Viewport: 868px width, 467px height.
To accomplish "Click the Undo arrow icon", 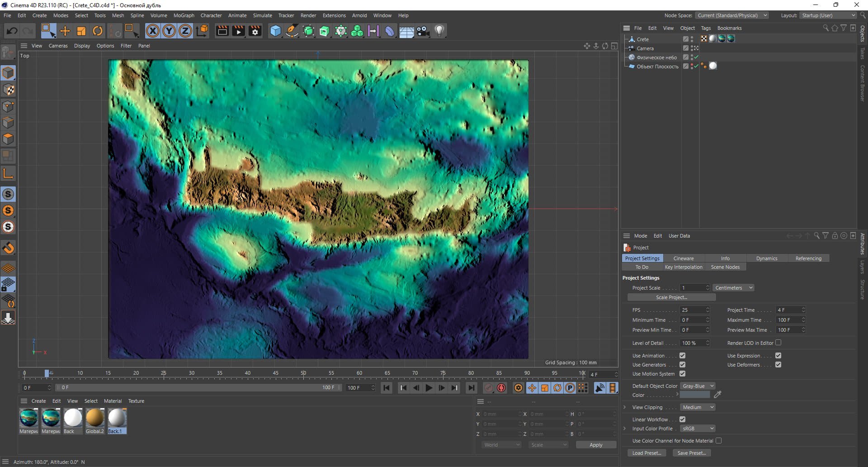I will pyautogui.click(x=12, y=31).
